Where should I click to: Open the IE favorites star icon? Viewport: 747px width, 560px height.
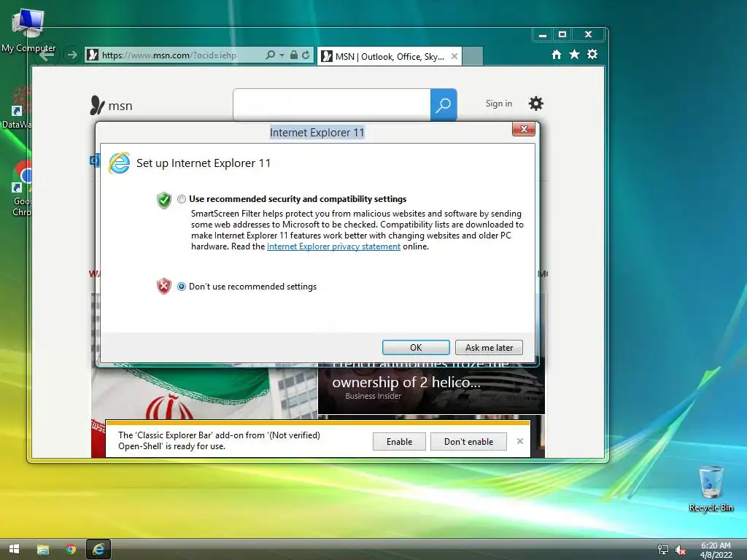[575, 54]
